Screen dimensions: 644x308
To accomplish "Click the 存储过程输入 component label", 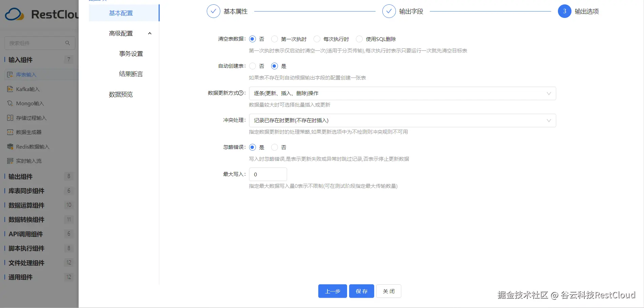I will (x=31, y=118).
